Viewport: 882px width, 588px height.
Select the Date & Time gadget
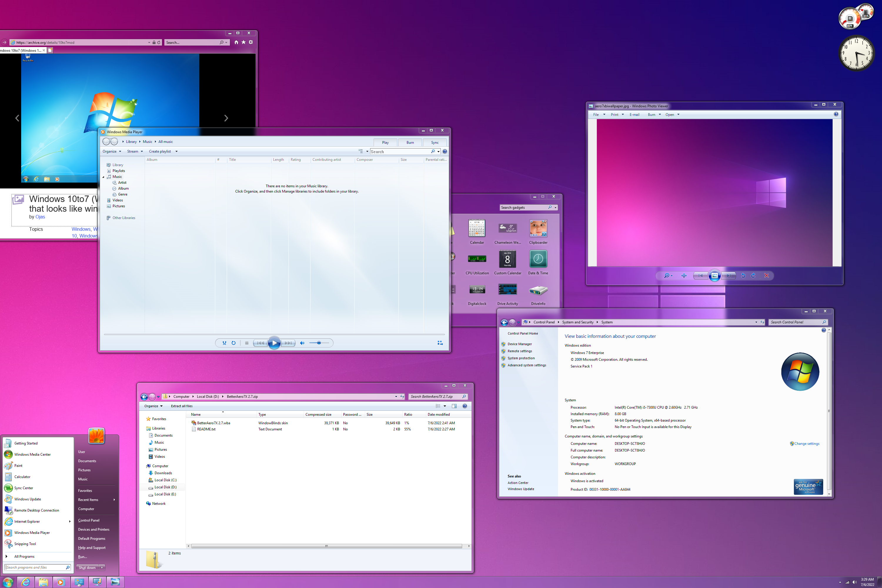538,263
